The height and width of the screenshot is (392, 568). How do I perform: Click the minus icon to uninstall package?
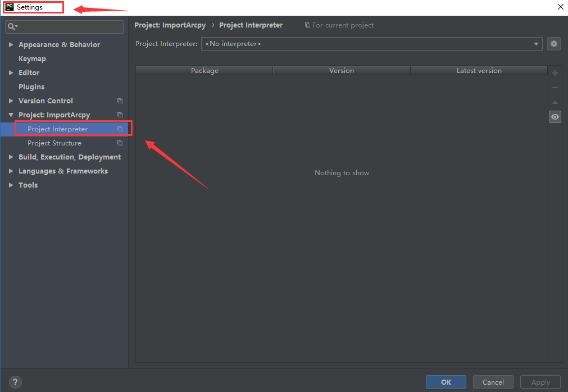pos(555,88)
